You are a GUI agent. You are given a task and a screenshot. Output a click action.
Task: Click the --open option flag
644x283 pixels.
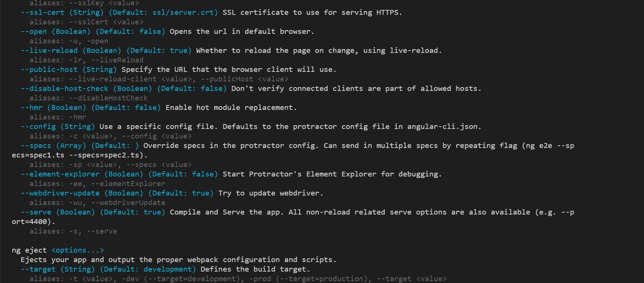(34, 32)
